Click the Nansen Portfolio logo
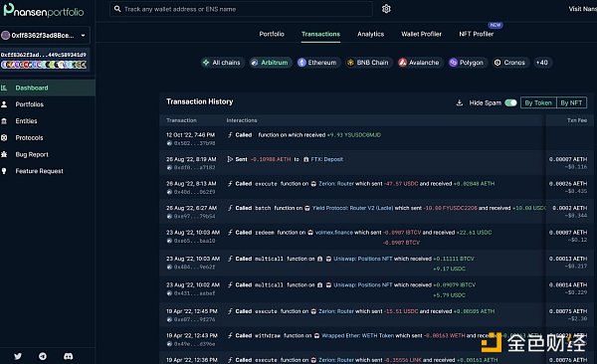Viewport: 597px width, 364px height. coord(44,10)
